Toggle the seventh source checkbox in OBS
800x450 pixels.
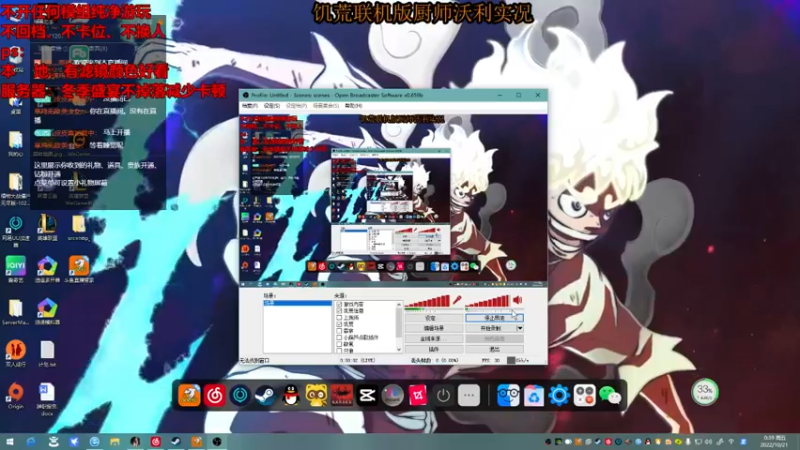click(x=339, y=344)
